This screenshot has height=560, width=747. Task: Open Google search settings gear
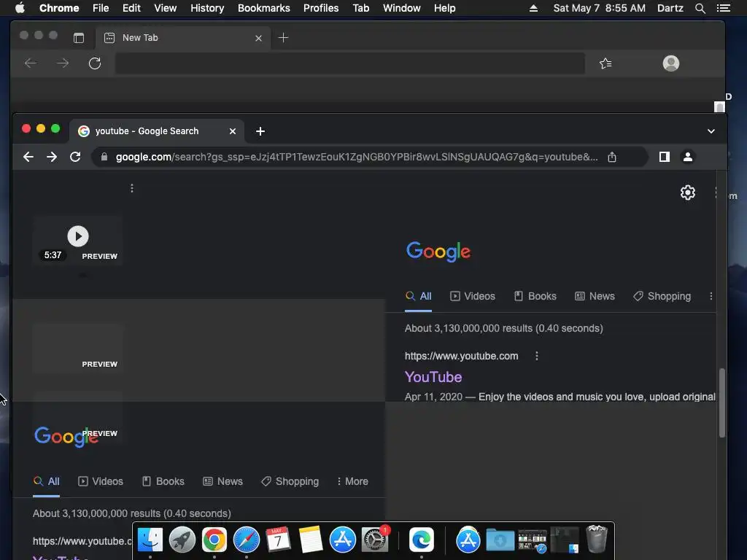[x=687, y=192]
